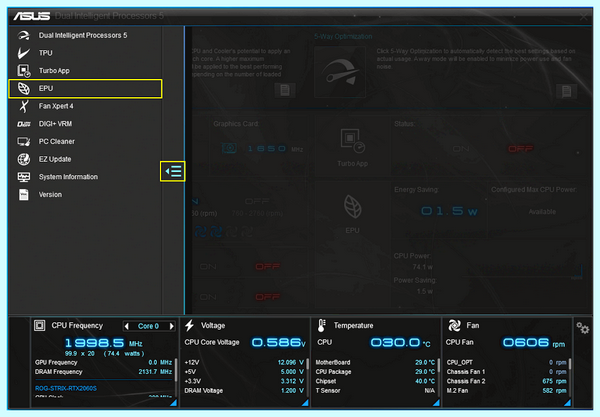
Task: Click the Turbo App tile in main panel
Action: [352, 147]
